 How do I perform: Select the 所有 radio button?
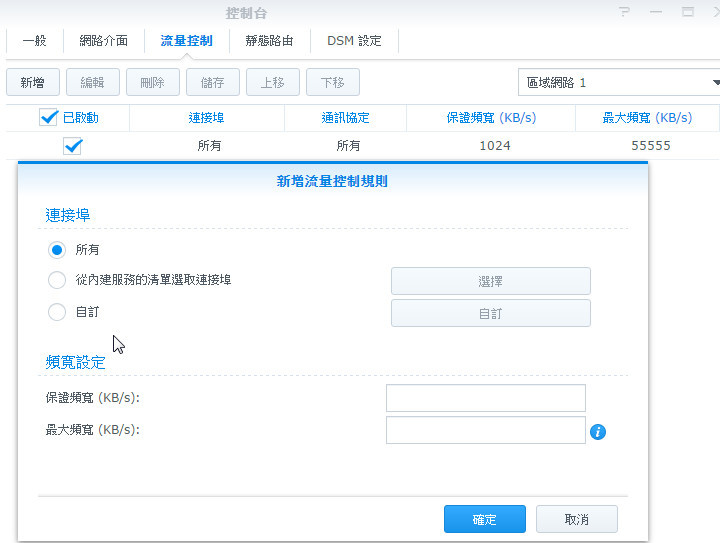(57, 249)
